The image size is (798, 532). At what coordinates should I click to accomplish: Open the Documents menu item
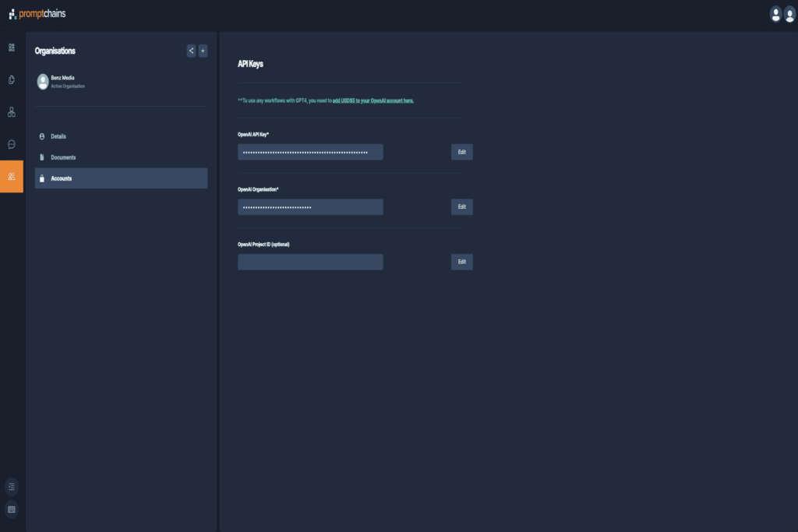point(121,157)
